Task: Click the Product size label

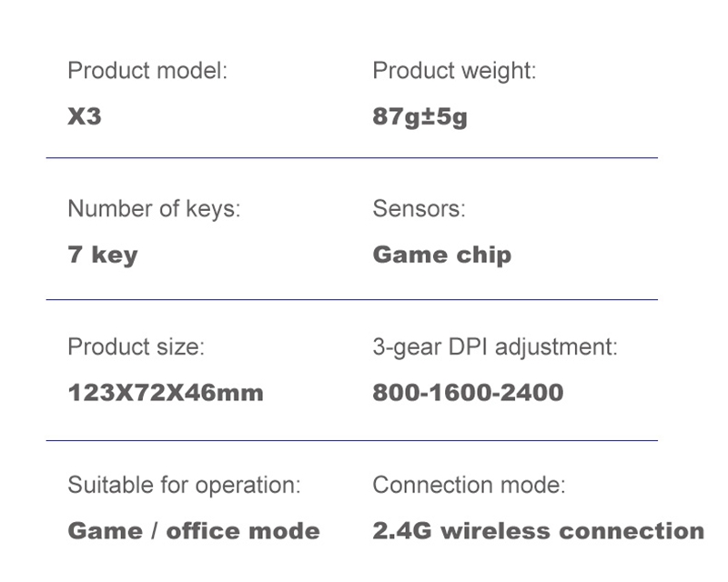Action: pyautogui.click(x=136, y=346)
